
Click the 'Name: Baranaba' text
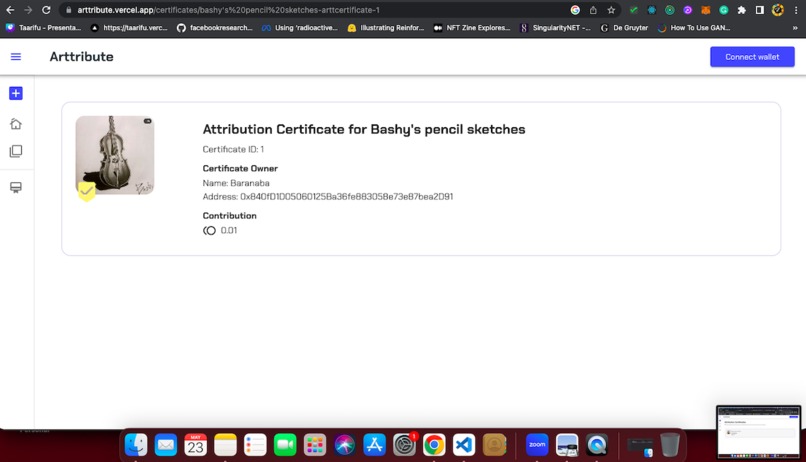(236, 183)
